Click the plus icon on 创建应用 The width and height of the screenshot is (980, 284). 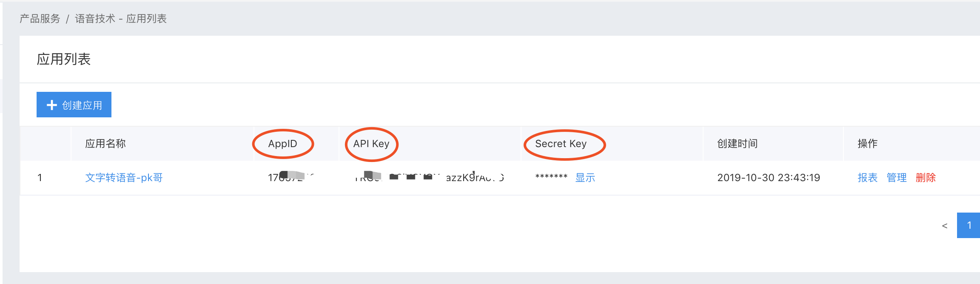51,105
